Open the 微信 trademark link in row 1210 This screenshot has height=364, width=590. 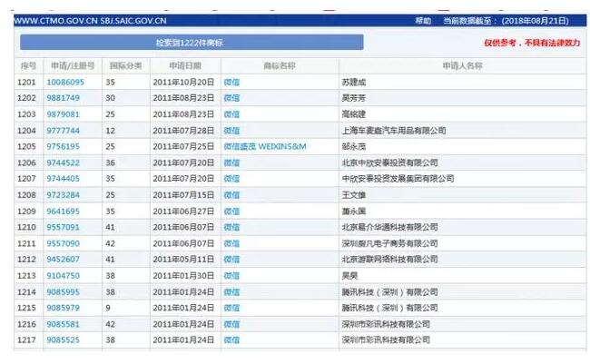coord(231,227)
